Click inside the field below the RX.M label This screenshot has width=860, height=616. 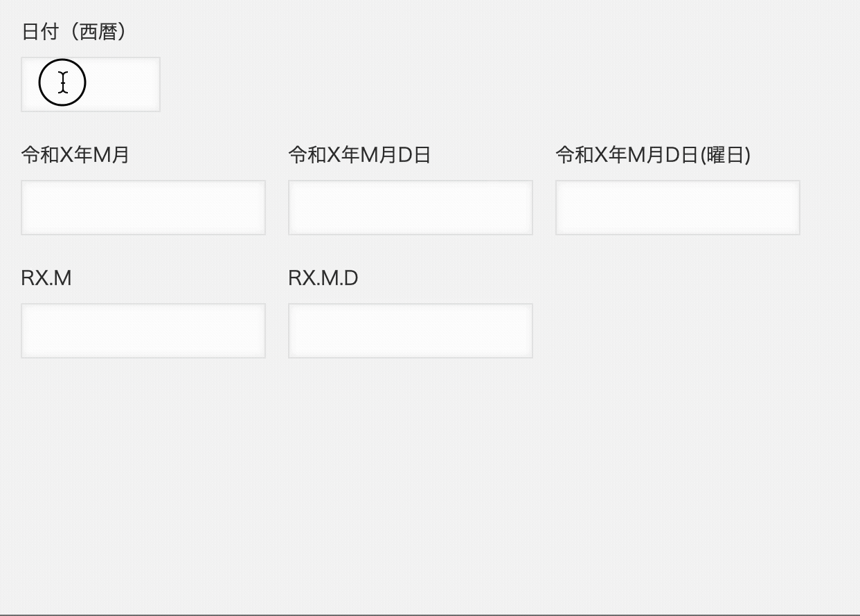(x=143, y=331)
